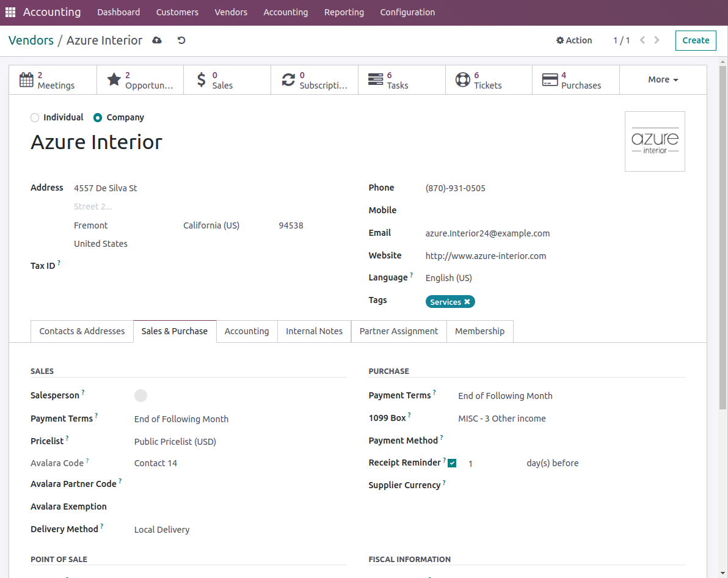Click the Purchases credit card icon
This screenshot has width=728, height=578.
click(x=550, y=79)
